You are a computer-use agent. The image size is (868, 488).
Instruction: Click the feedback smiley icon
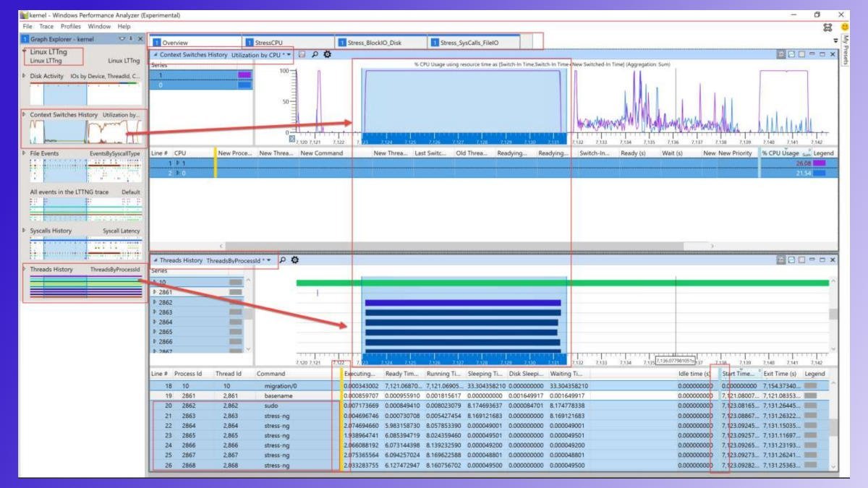843,27
